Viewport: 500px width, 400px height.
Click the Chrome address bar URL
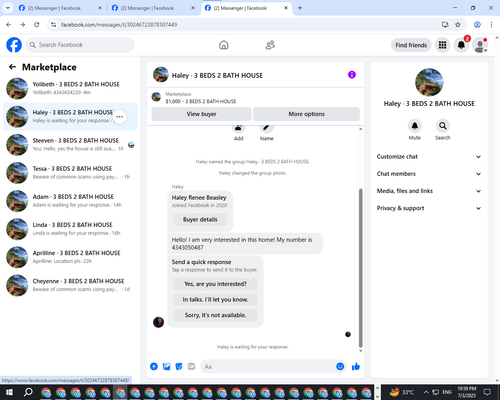pos(119,25)
